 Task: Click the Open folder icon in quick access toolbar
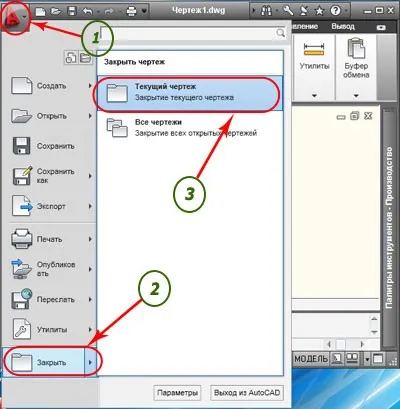pos(56,12)
